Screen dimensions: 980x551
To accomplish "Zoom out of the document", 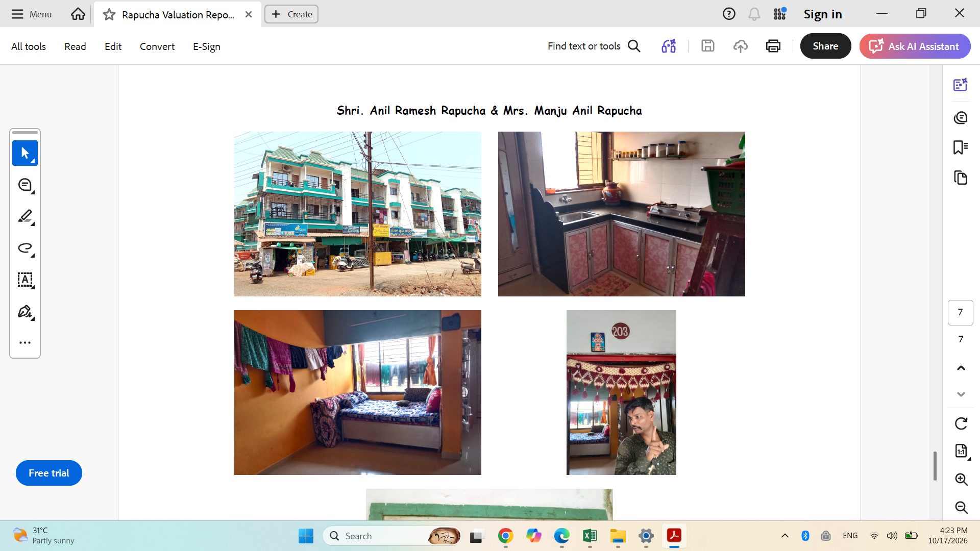I will [961, 507].
